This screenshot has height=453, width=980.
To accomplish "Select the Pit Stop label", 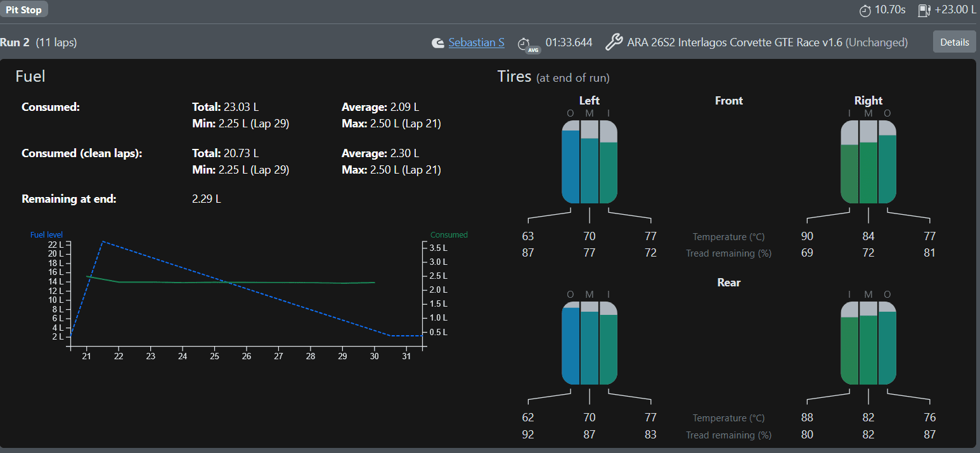I will coord(24,10).
